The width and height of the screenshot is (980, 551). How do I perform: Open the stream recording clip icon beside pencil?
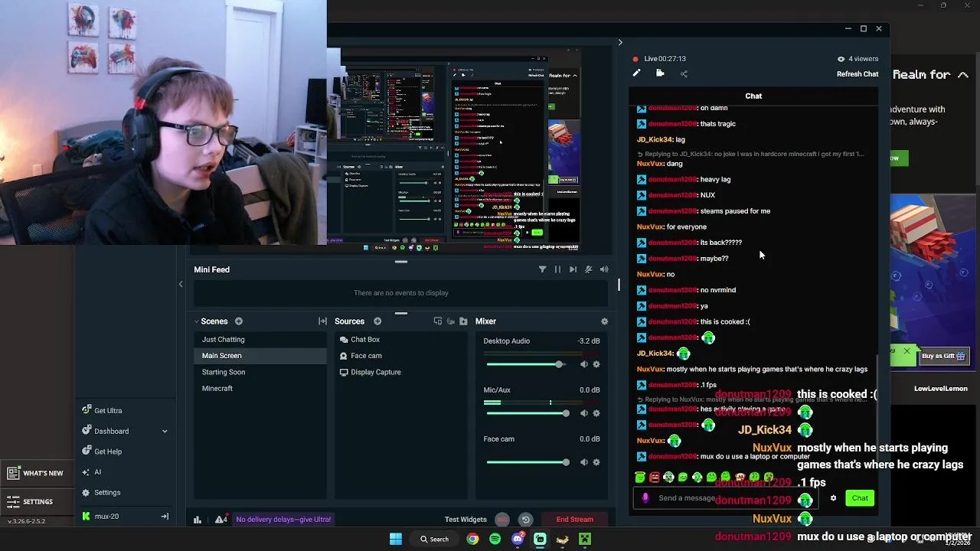660,73
